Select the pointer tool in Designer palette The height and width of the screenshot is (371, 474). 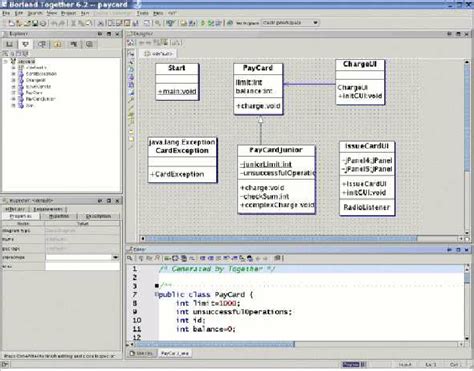pos(131,53)
